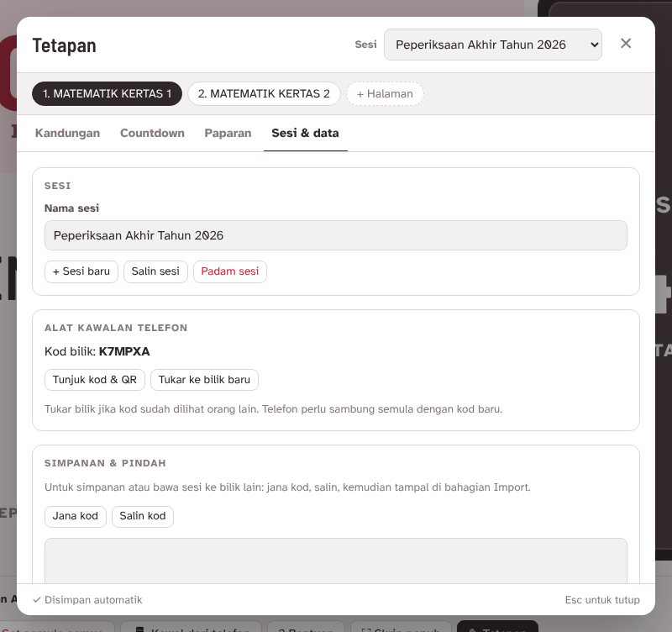Select the Sesi & data tab
Image resolution: width=672 pixels, height=632 pixels.
click(x=305, y=133)
